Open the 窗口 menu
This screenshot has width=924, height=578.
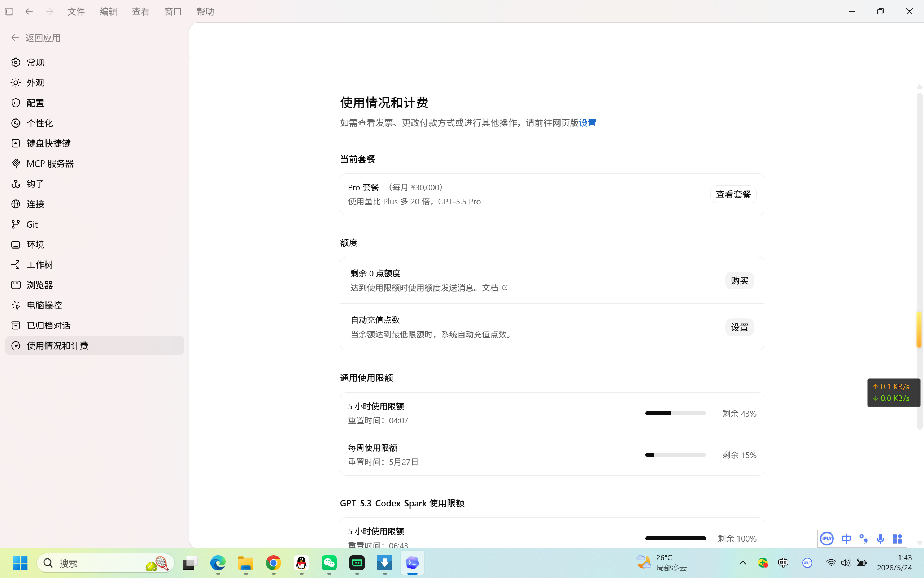173,12
